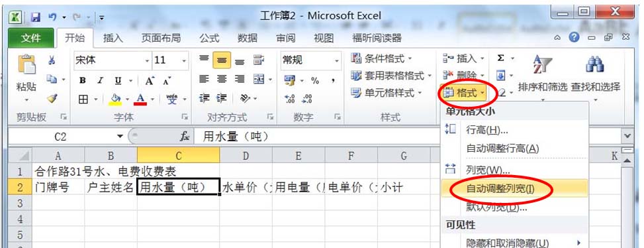Expand the Name Box dropdown arrow

[120, 136]
